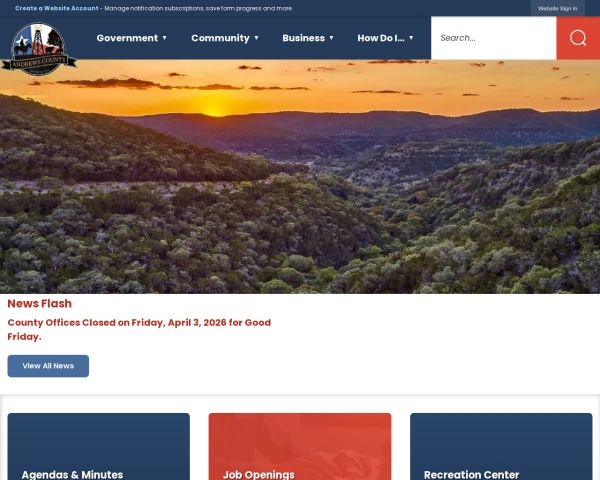Open the Agendas & Minutes tile
Screen dimensions: 600x480
tap(99, 446)
